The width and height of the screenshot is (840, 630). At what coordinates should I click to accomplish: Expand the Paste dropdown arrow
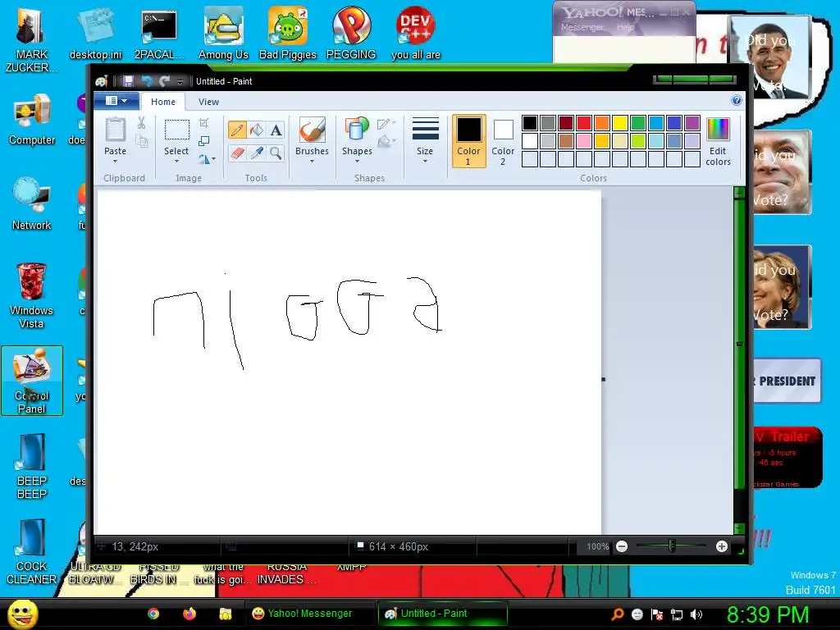[x=115, y=162]
